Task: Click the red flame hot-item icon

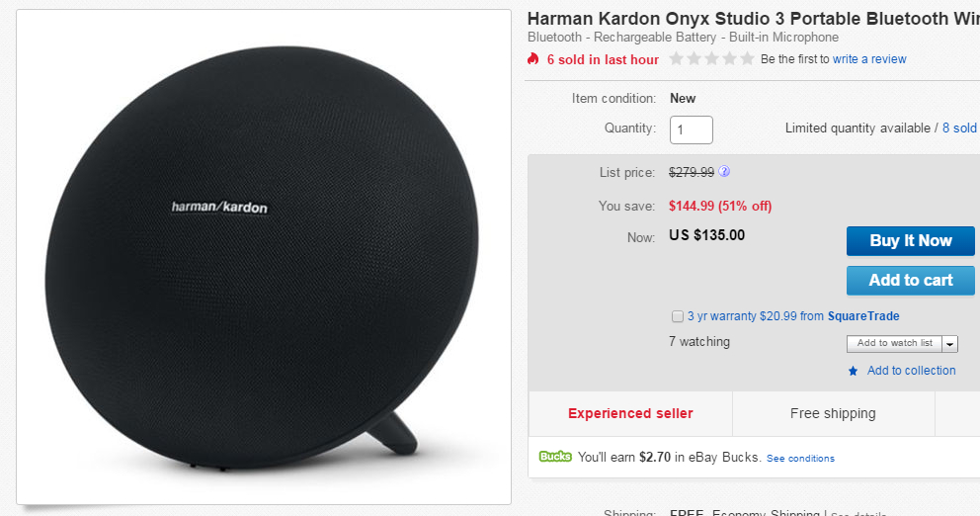Action: pos(533,59)
